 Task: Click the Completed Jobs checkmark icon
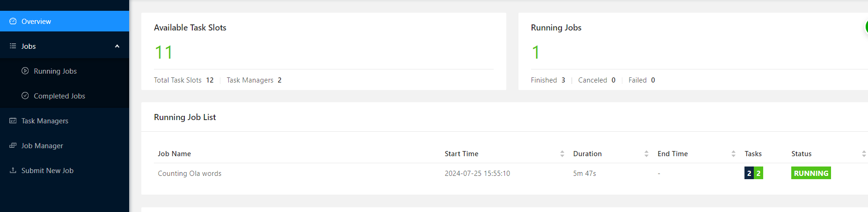pos(25,96)
